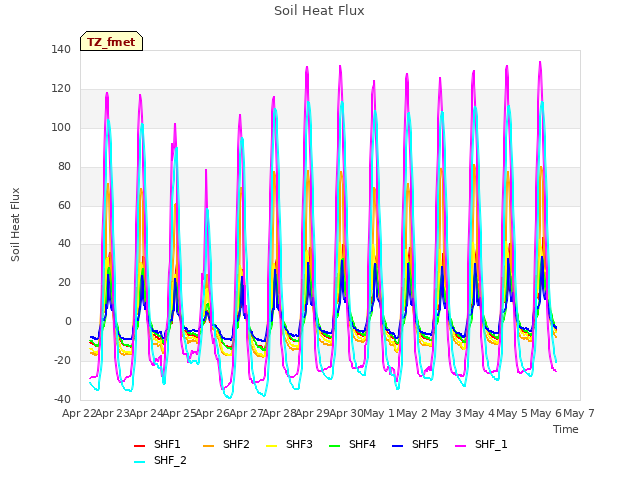Click the -40 y-axis tick label
Viewport: 640px width, 480px height.
tap(62, 399)
